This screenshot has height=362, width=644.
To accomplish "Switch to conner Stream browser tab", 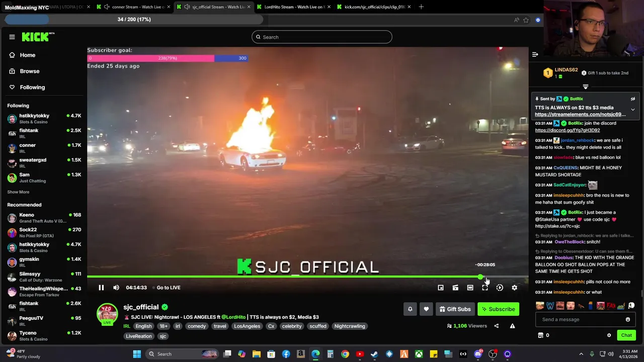I will click(x=133, y=7).
